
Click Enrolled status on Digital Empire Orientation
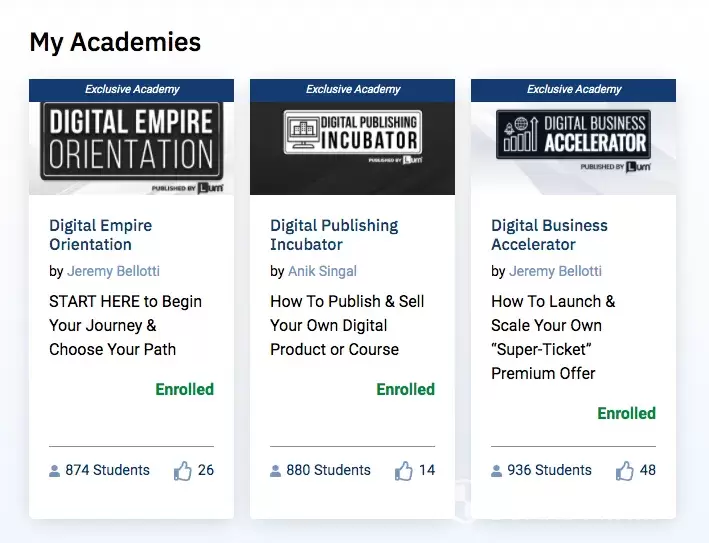(x=184, y=389)
